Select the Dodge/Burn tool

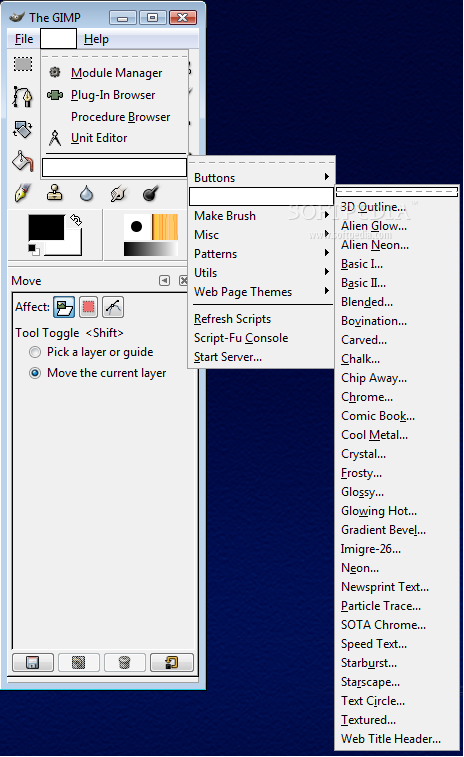pyautogui.click(x=151, y=194)
